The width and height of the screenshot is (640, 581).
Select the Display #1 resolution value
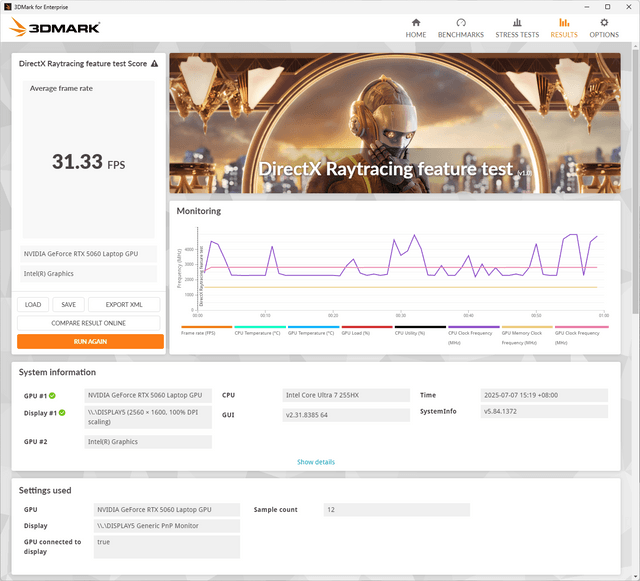pyautogui.click(x=148, y=417)
